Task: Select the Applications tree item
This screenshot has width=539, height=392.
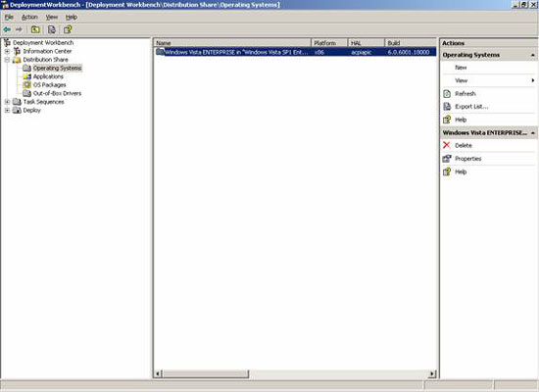Action: (48, 76)
